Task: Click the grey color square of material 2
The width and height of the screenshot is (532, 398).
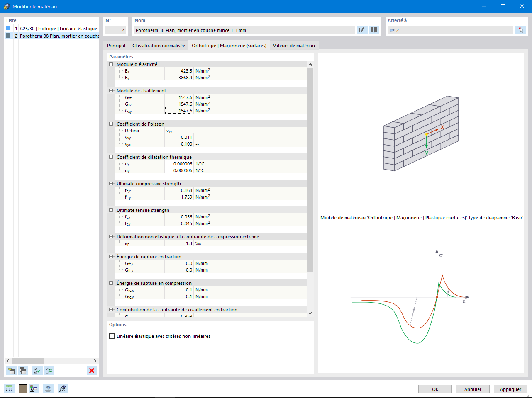Action: [x=8, y=36]
